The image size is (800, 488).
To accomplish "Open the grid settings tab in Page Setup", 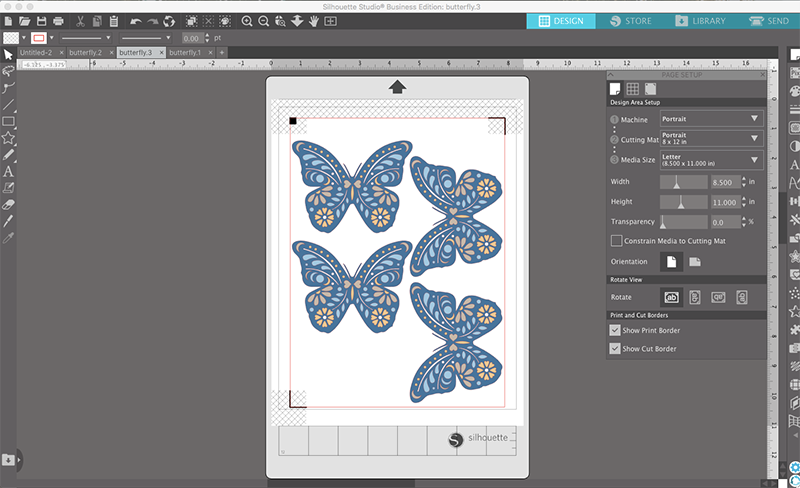I will pos(632,90).
